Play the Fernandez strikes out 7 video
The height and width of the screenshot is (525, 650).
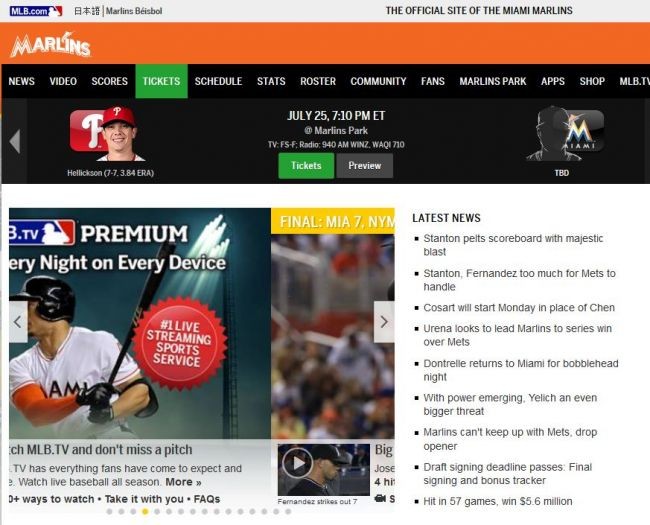tap(298, 463)
